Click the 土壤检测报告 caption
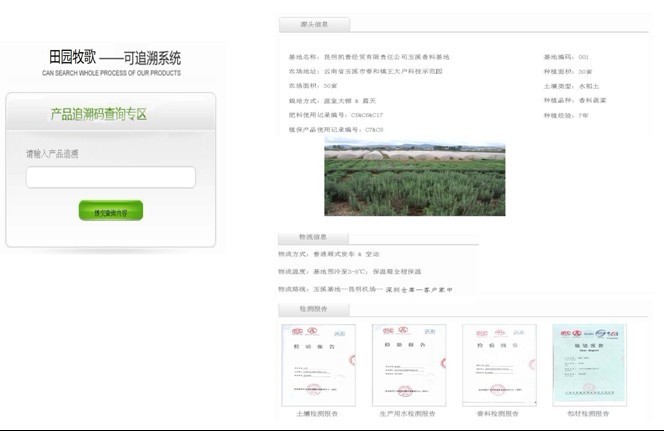 (317, 414)
